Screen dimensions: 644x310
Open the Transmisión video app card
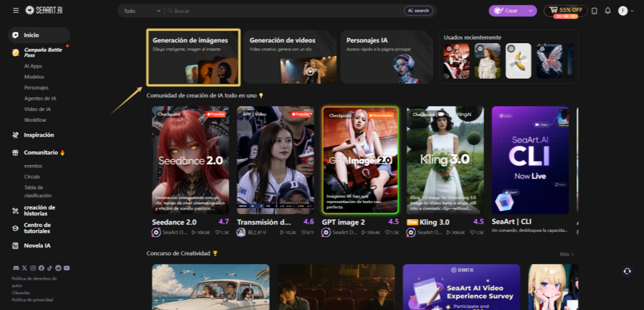276,160
